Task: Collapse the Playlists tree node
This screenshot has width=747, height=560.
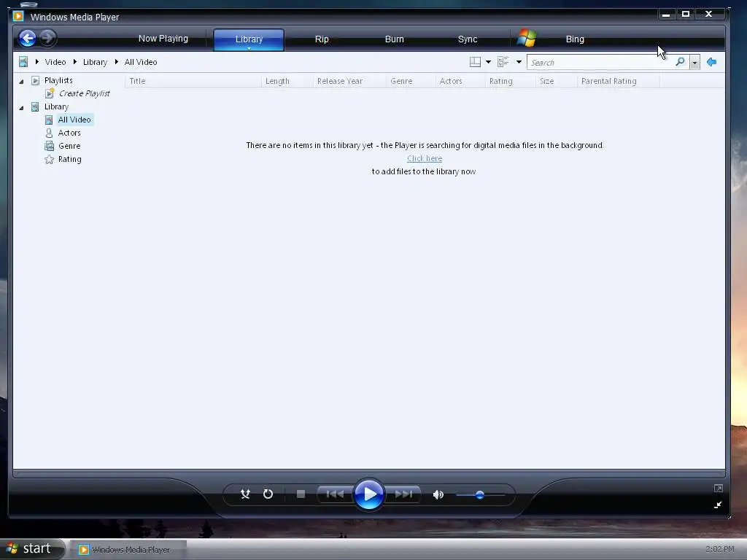Action: point(21,82)
